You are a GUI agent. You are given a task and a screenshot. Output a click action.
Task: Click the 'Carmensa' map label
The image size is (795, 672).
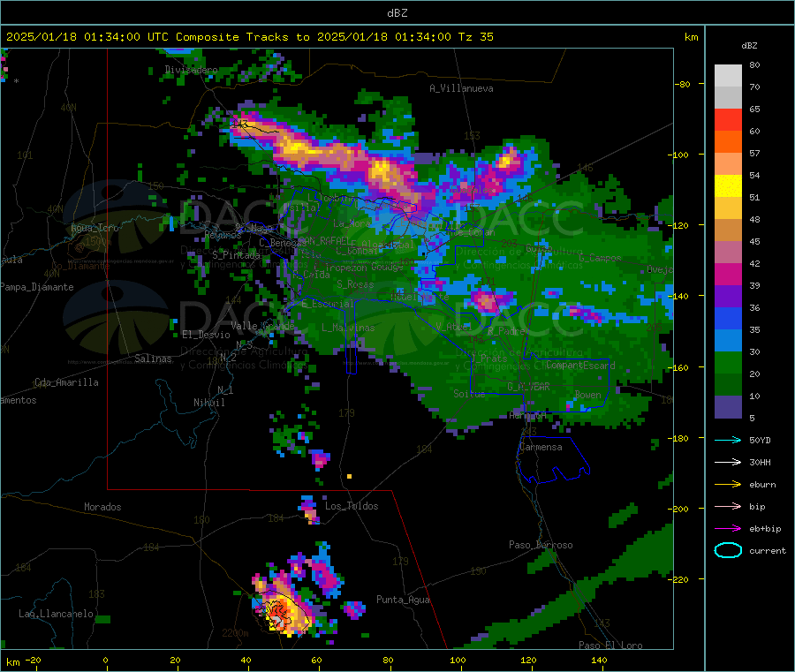point(541,447)
